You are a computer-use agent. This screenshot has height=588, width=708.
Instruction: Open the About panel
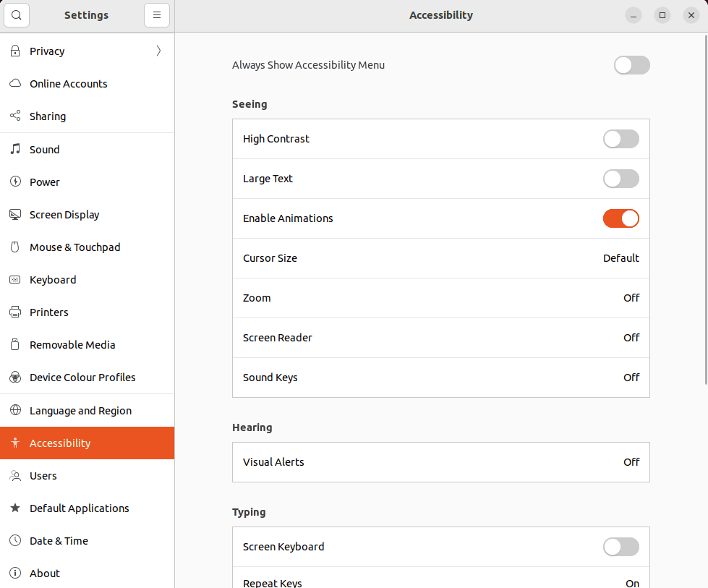coord(88,573)
